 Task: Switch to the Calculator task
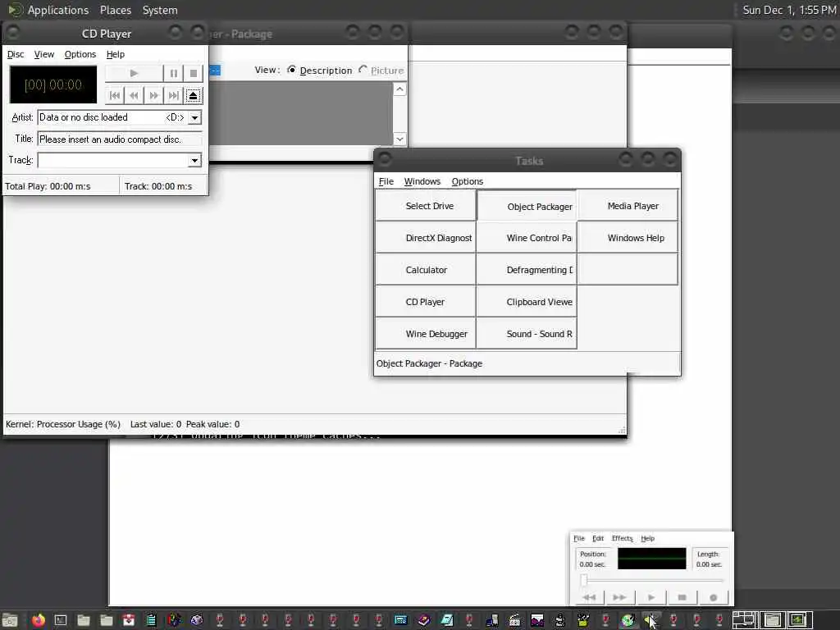[x=426, y=270]
